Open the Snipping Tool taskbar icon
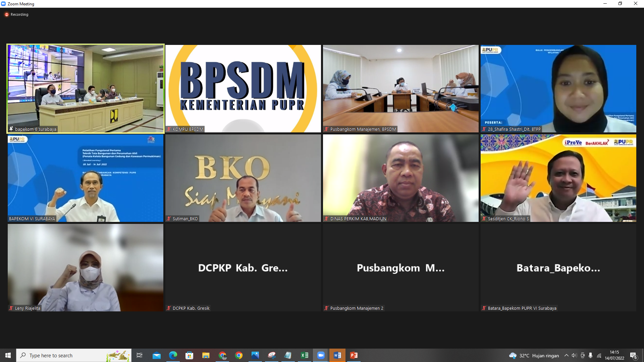Screen dimensions: 644x362 tap(272, 355)
